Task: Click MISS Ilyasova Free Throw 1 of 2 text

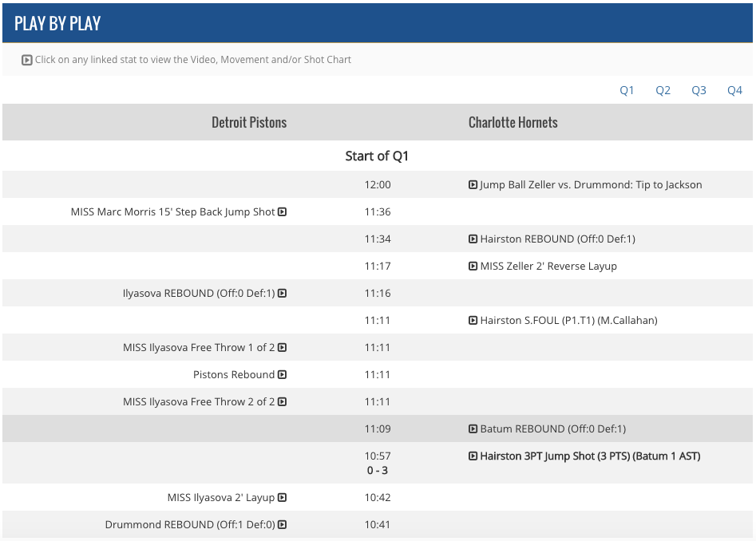Action: point(199,347)
